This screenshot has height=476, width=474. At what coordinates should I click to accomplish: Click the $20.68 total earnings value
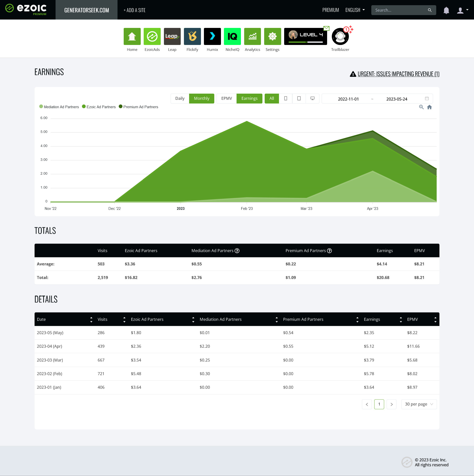383,277
